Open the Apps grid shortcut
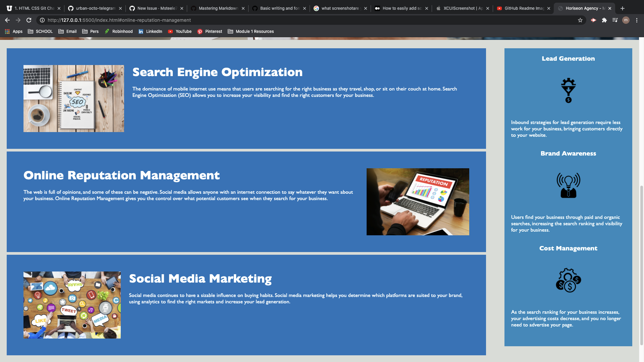The image size is (644, 362). click(14, 32)
